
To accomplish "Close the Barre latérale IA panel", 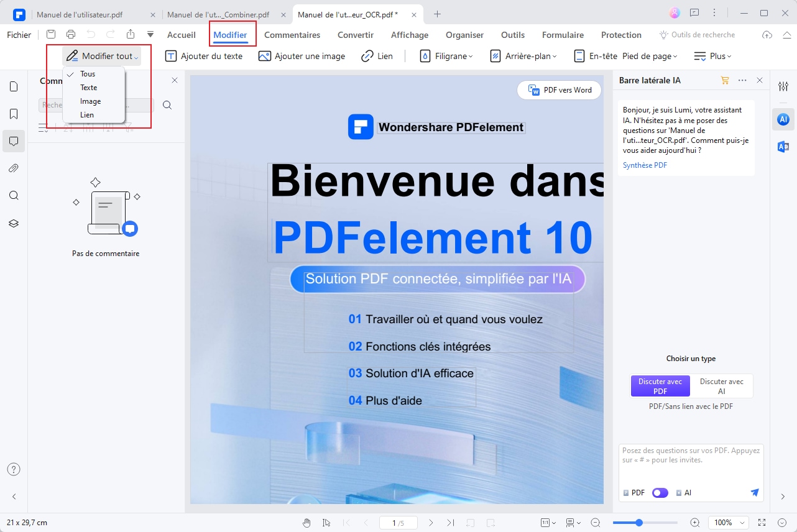I will coord(760,80).
